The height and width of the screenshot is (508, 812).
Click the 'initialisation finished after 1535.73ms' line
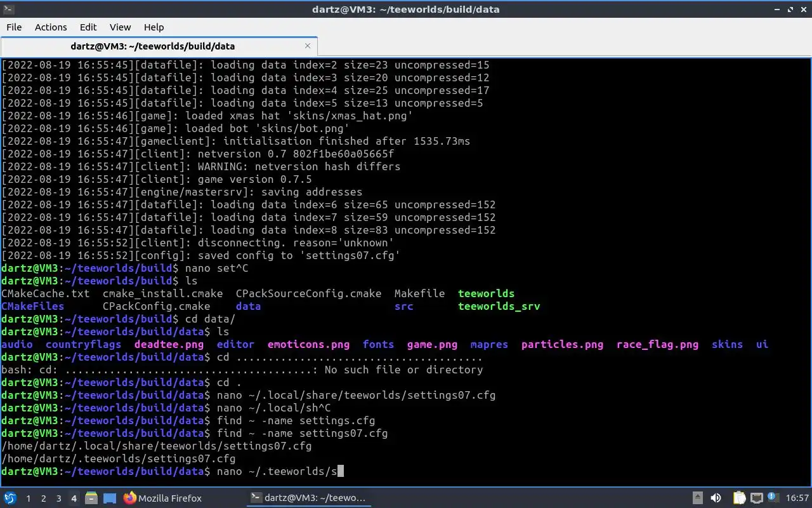235,141
